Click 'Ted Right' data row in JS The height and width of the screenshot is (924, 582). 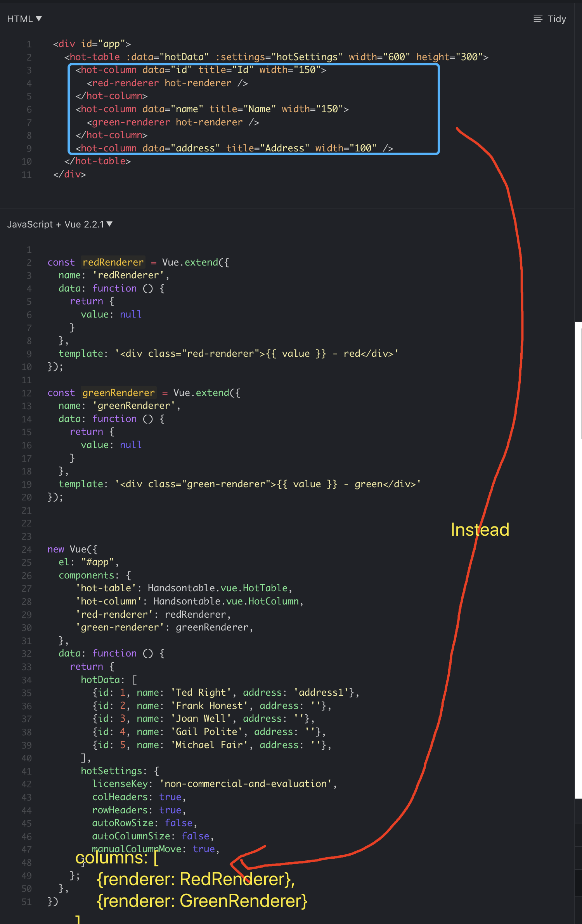[x=226, y=693]
